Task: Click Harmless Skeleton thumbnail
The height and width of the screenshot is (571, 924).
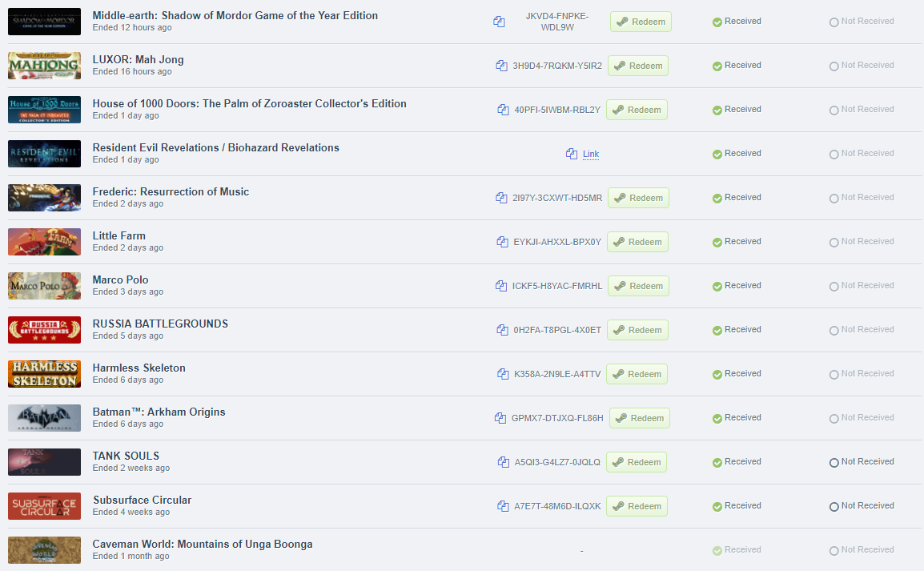Action: click(44, 374)
